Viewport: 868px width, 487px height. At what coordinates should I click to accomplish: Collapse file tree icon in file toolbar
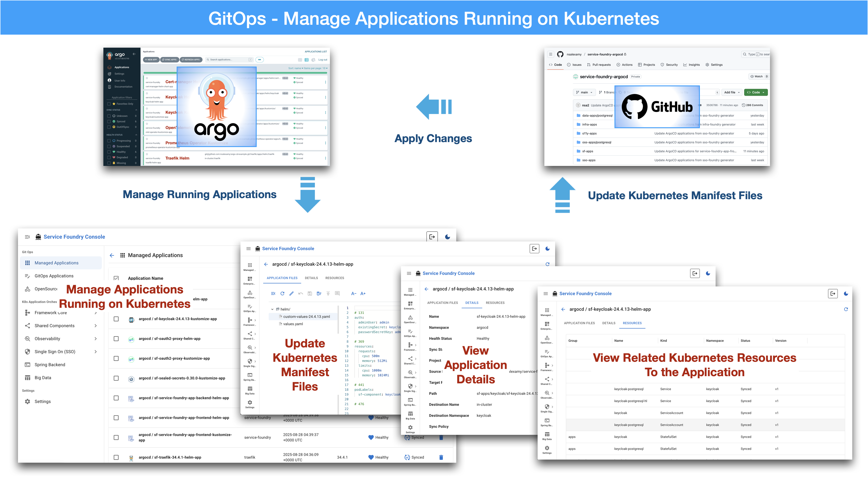(273, 294)
